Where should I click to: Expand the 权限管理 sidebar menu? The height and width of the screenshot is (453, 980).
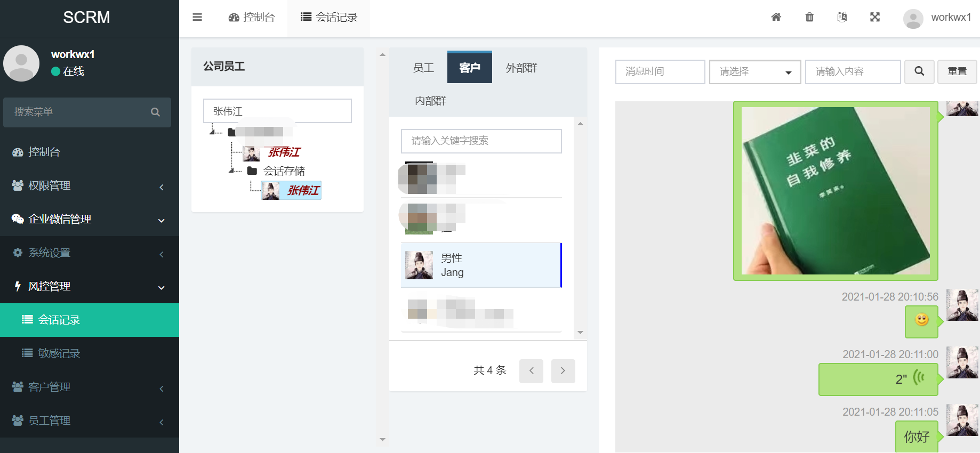pyautogui.click(x=90, y=185)
